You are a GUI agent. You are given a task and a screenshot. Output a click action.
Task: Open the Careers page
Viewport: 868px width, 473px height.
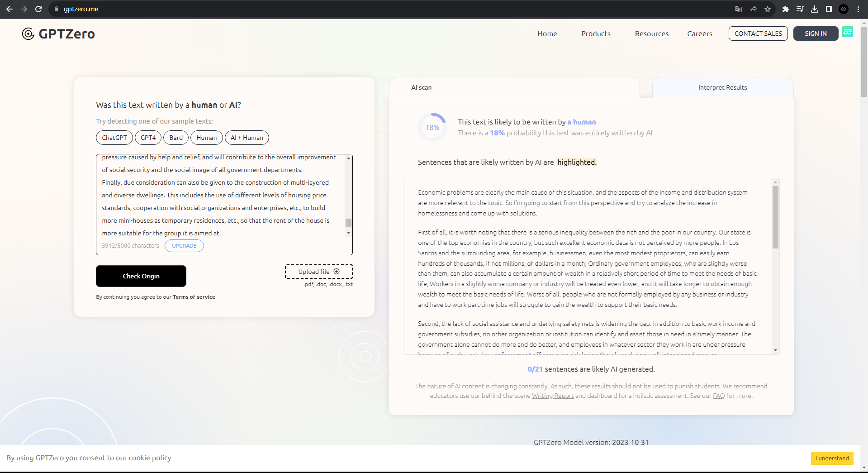700,33
